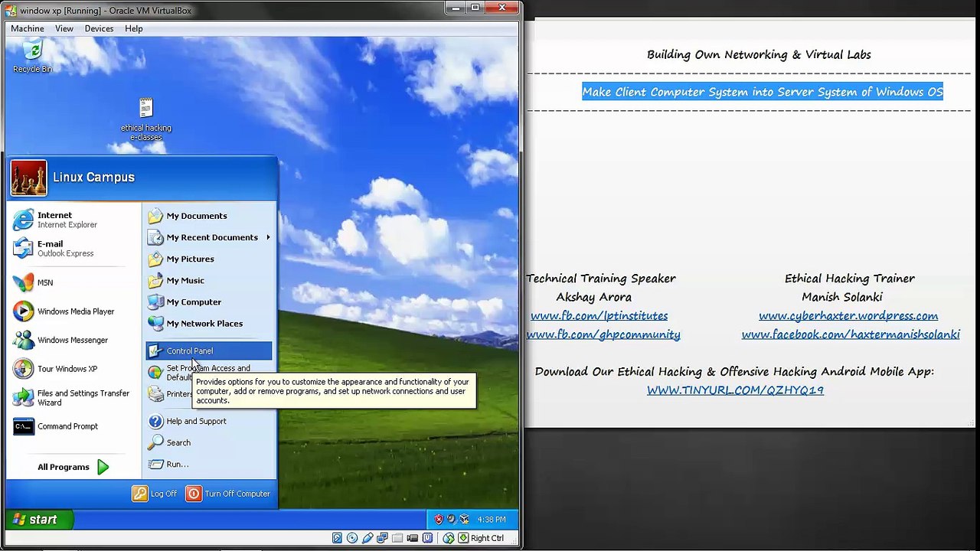Image resolution: width=980 pixels, height=551 pixels.
Task: Click the video capture status icon
Action: point(413,538)
